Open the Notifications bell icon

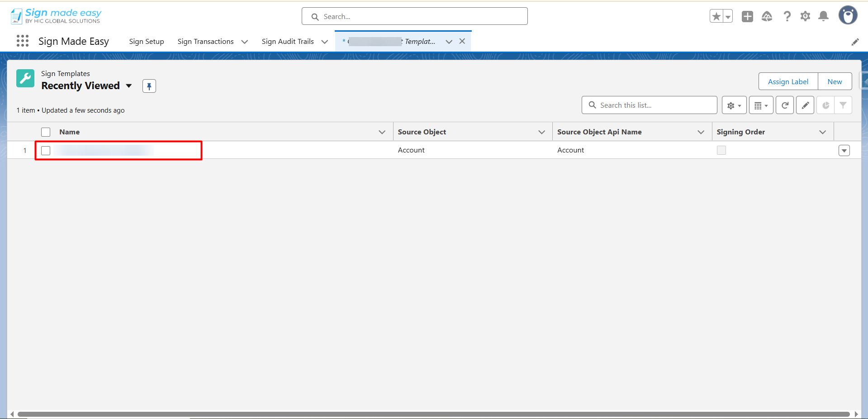click(x=824, y=16)
